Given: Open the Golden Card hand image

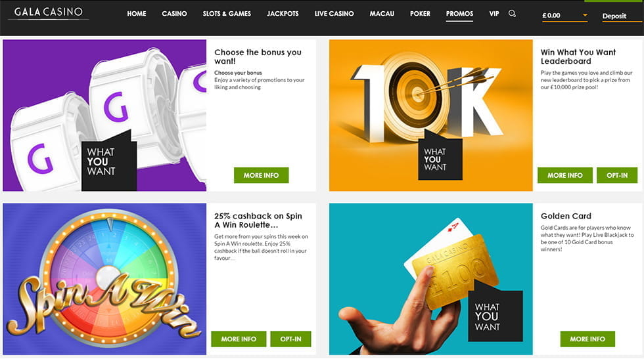Looking at the screenshot, I should pyautogui.click(x=430, y=279).
